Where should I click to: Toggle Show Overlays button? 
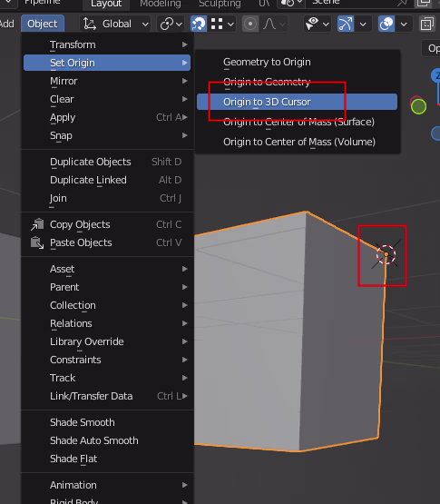click(386, 24)
